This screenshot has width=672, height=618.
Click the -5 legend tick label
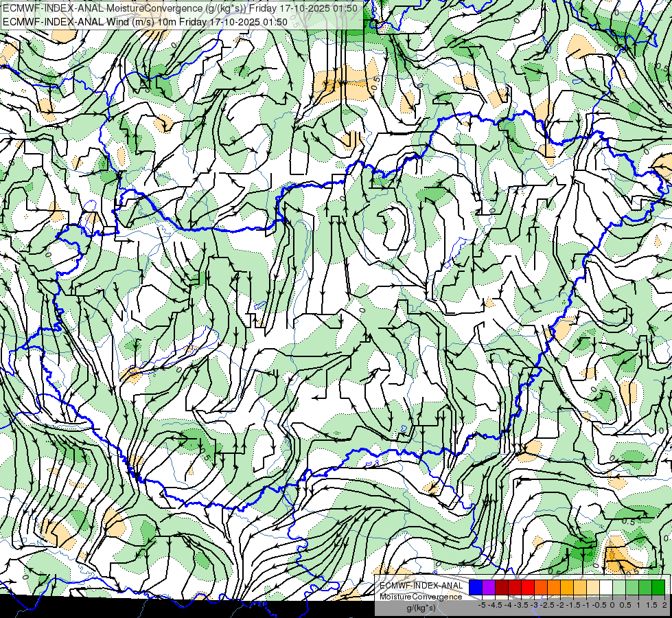pos(482,605)
